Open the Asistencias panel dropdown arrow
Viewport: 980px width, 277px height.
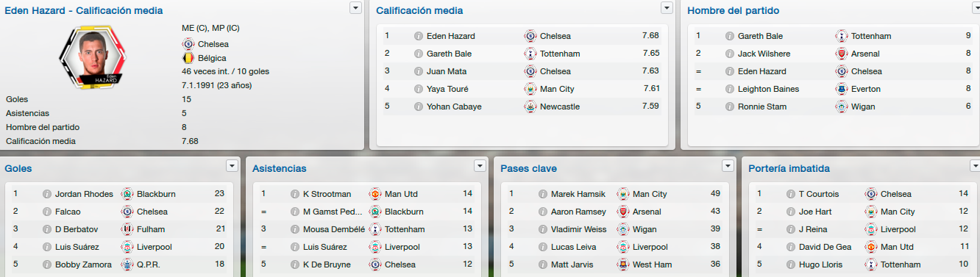(x=480, y=165)
